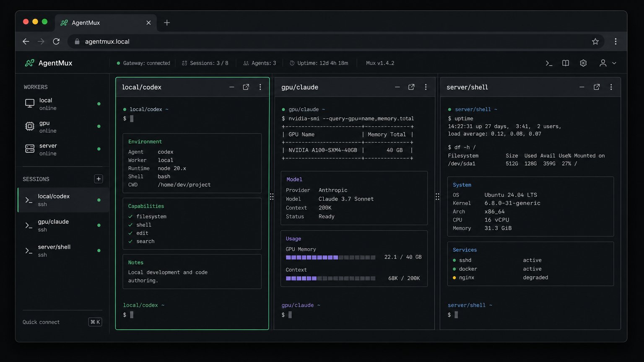This screenshot has width=644, height=362.
Task: Click the Notes section heading
Action: 136,263
